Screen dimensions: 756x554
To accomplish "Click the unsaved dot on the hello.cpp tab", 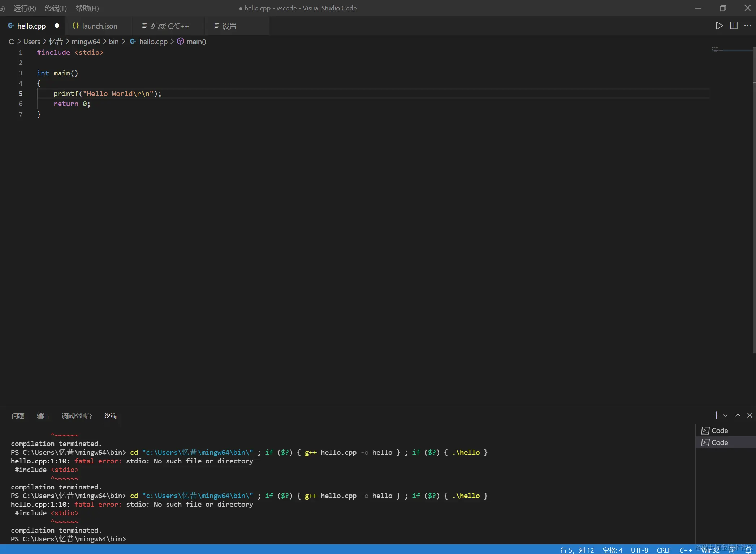I will click(57, 26).
